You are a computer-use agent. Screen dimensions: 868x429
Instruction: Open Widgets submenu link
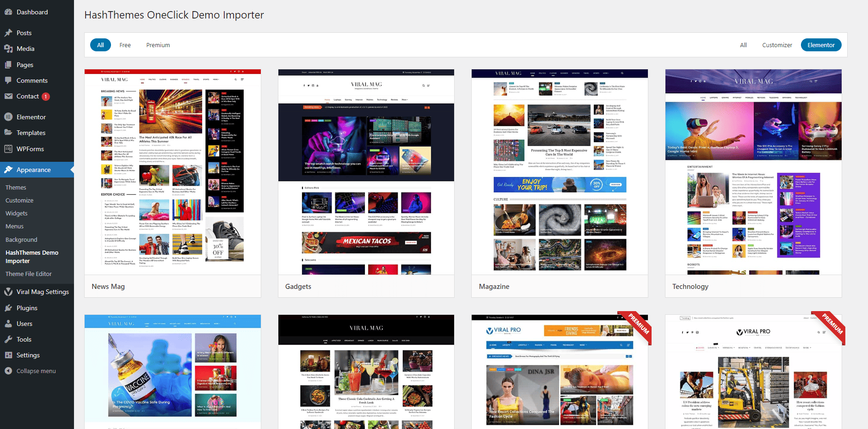tap(17, 213)
